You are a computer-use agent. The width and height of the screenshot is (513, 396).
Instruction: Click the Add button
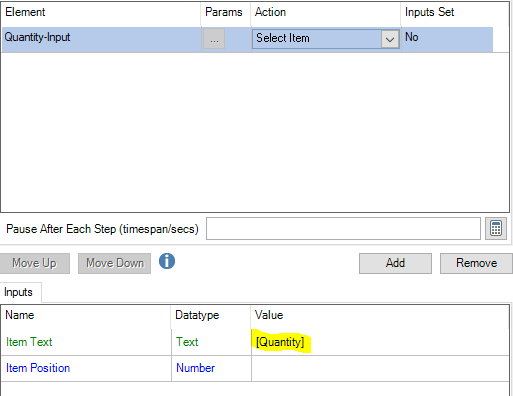[x=395, y=263]
